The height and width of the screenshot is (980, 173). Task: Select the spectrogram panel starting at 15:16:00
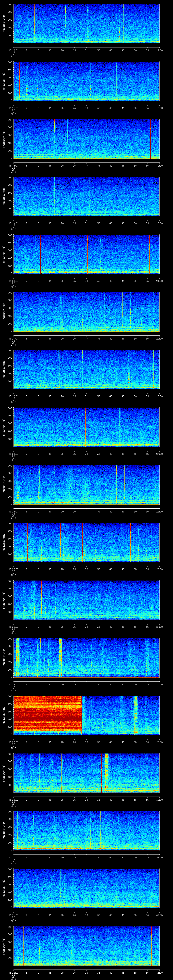point(87,24)
